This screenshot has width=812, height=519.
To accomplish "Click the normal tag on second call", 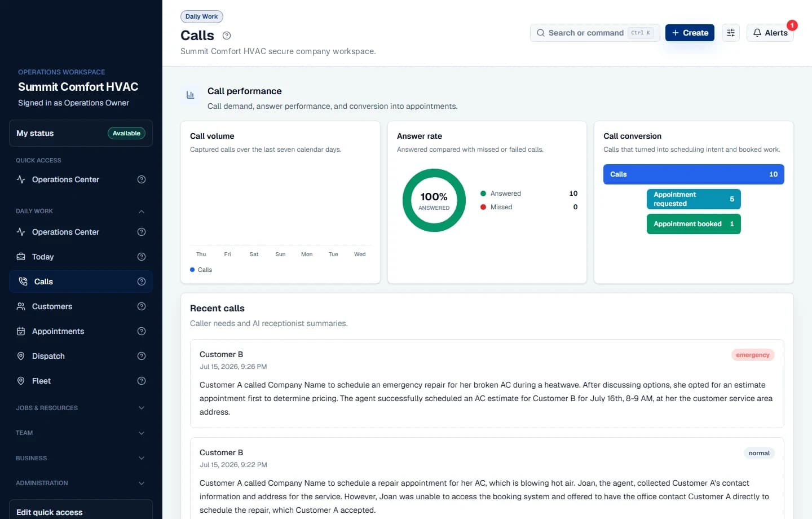I will point(759,453).
